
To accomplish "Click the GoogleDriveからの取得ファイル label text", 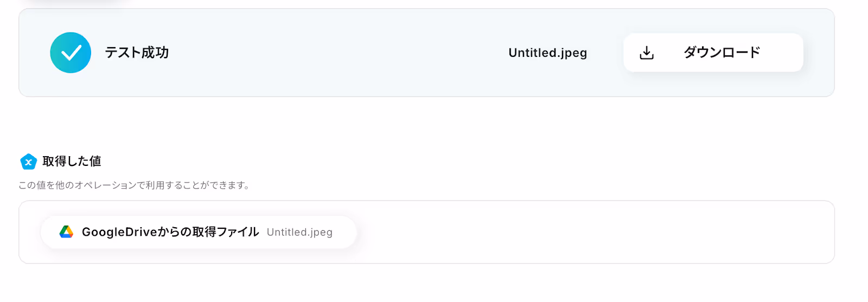I will tap(170, 232).
